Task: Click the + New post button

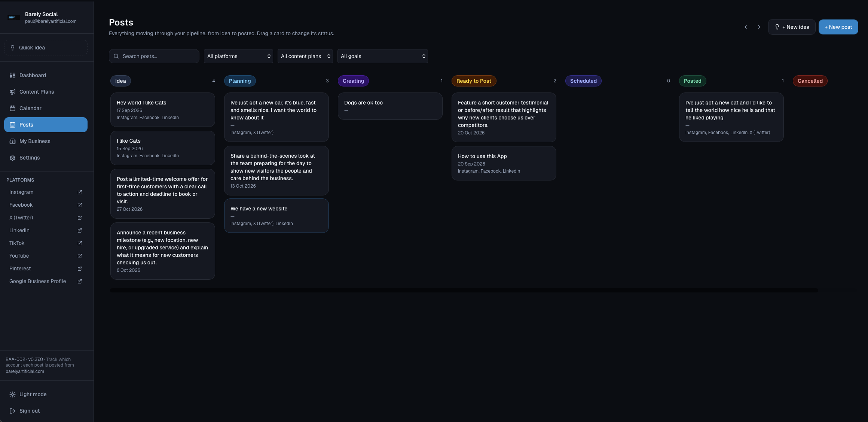Action: (838, 27)
